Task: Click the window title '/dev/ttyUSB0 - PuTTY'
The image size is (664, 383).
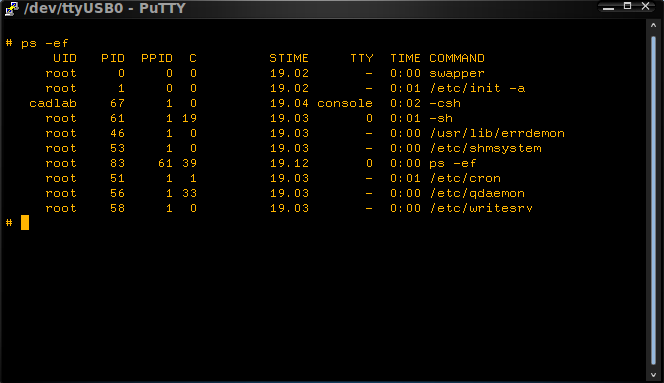Action: coord(105,8)
